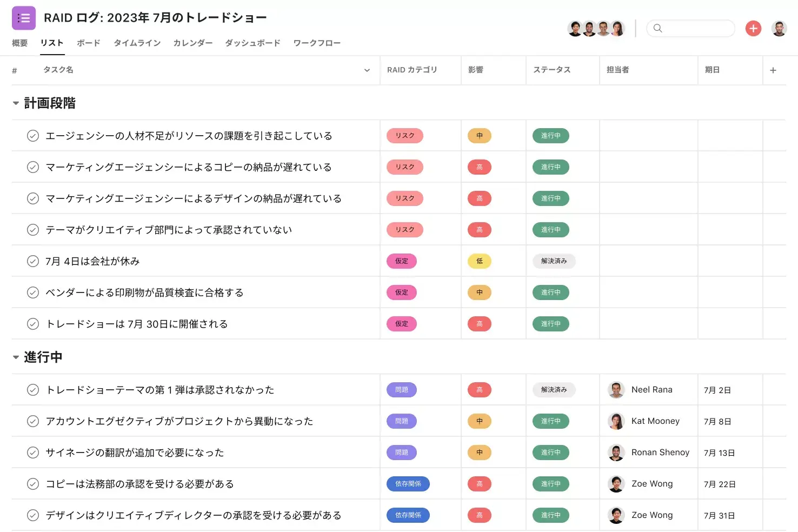This screenshot has width=798, height=532.
Task: Add a new column with plus icon
Action: pyautogui.click(x=773, y=70)
